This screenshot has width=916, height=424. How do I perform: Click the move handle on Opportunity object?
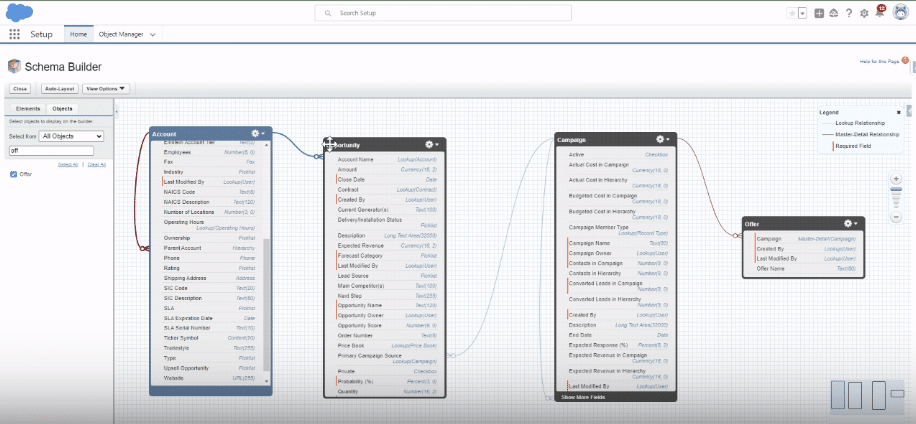(x=329, y=144)
